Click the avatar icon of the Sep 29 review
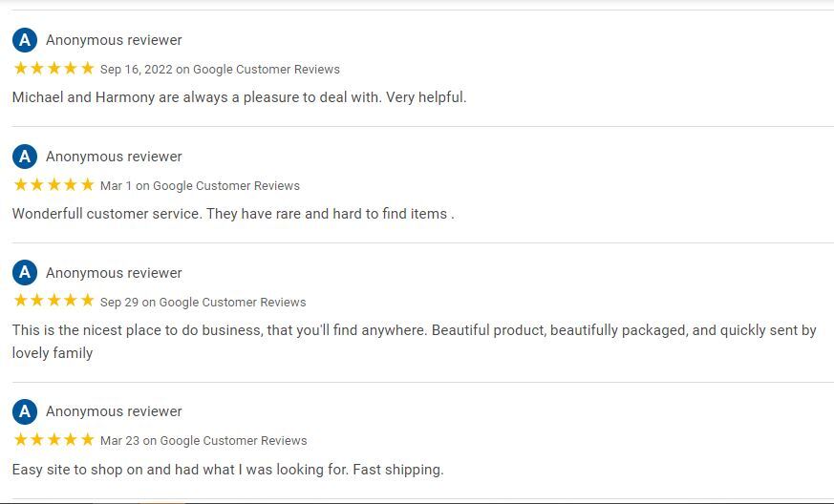This screenshot has width=834, height=504. click(25, 273)
